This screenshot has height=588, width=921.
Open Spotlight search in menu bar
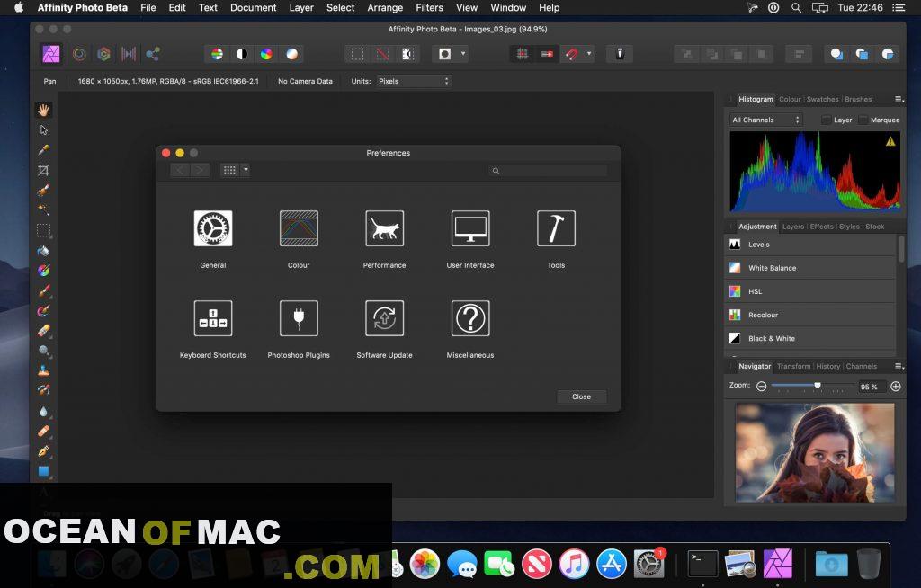796,7
